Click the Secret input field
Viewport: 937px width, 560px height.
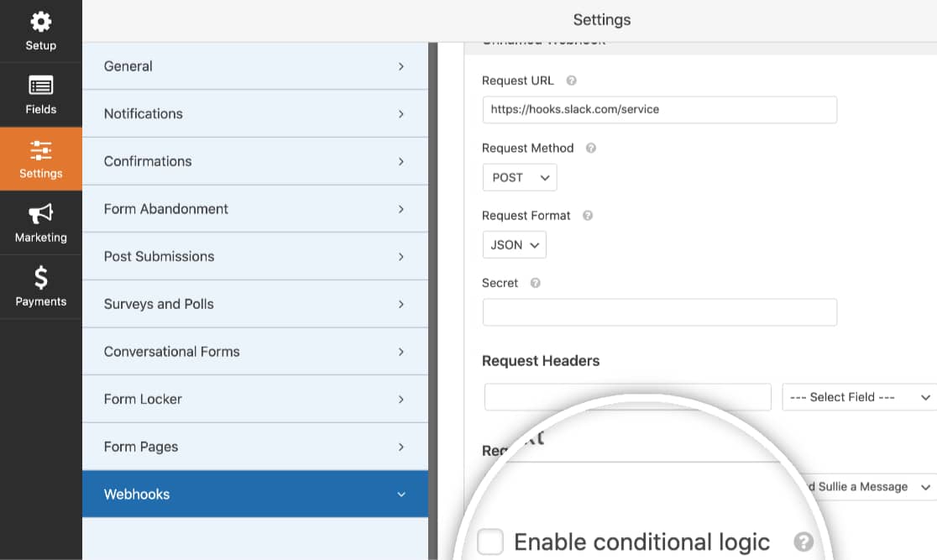click(x=660, y=312)
